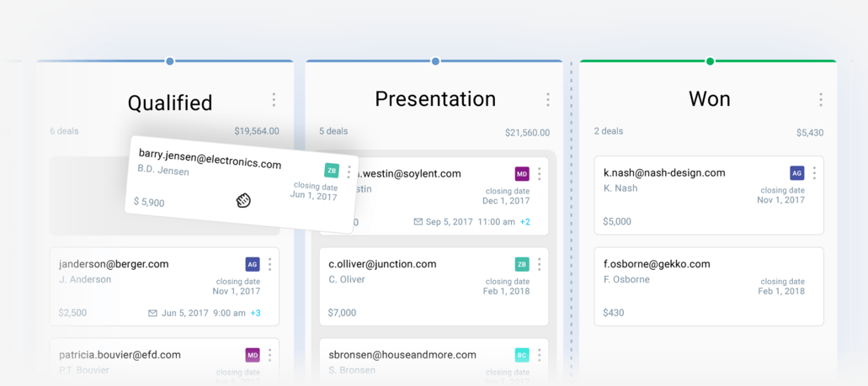868x386 pixels.
Task: Click the J. Anderson contact name
Action: coord(85,279)
